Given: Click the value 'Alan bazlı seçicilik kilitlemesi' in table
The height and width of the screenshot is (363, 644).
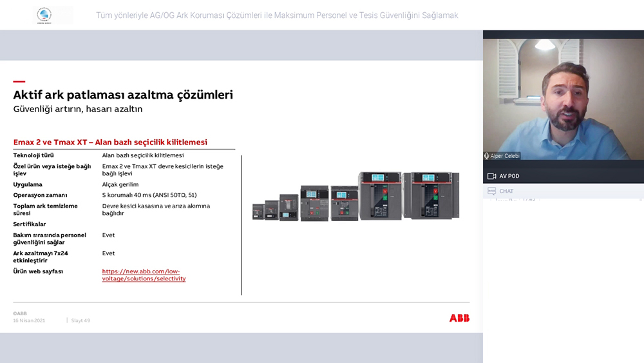Looking at the screenshot, I should point(143,155).
